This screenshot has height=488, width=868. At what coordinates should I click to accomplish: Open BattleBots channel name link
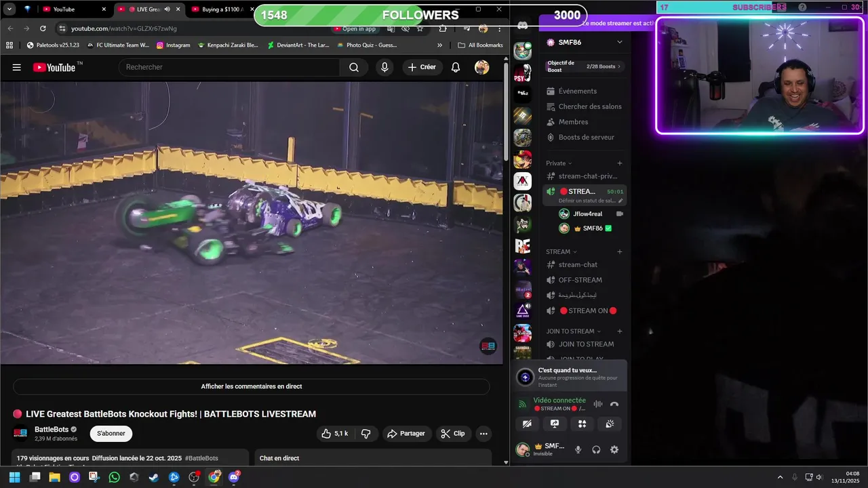[x=52, y=430]
